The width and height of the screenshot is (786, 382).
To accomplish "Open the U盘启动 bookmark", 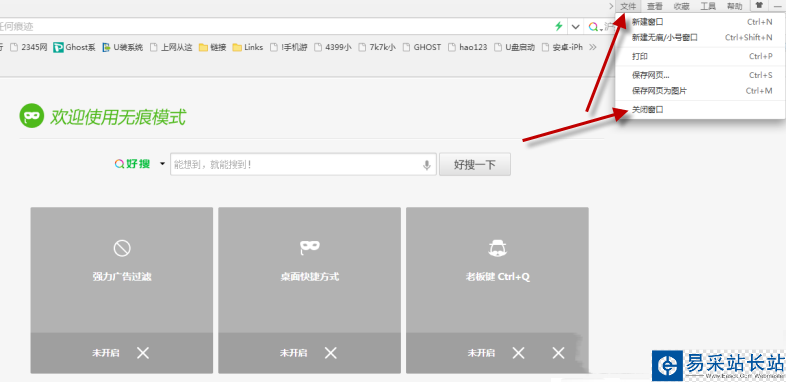I will (x=514, y=48).
